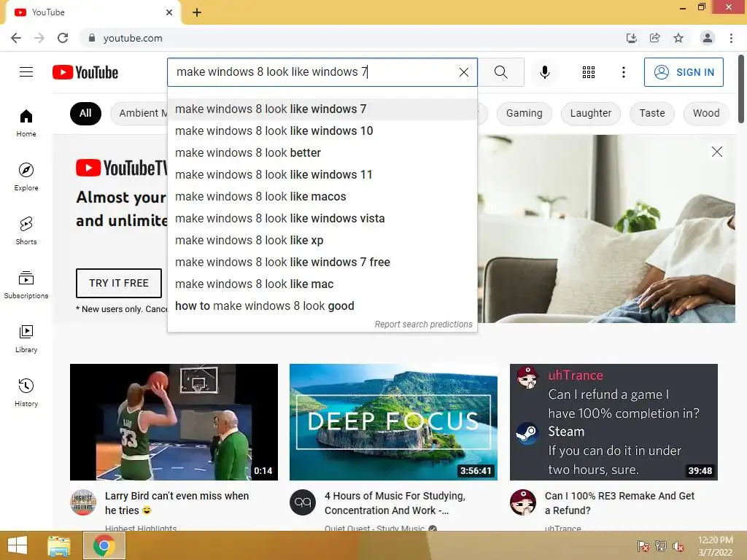Choose suggestion ending 'like windows 11'
Screen dimensions: 747x560
tap(322, 175)
